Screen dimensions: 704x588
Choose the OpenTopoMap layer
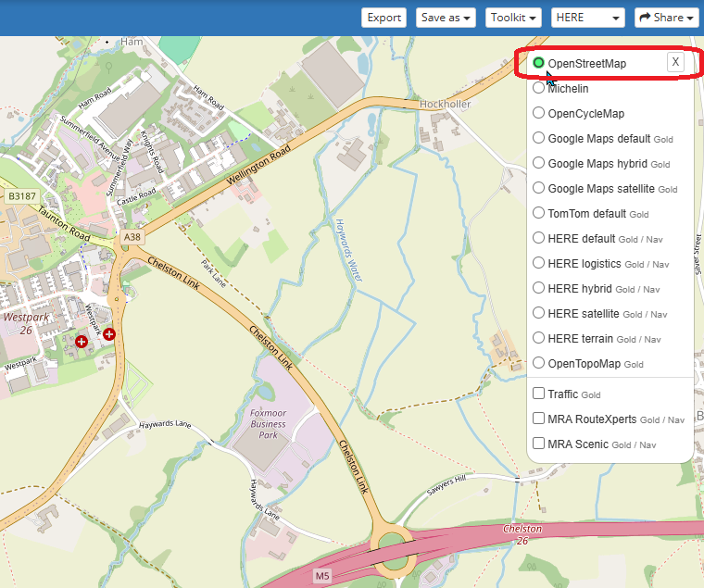point(538,363)
